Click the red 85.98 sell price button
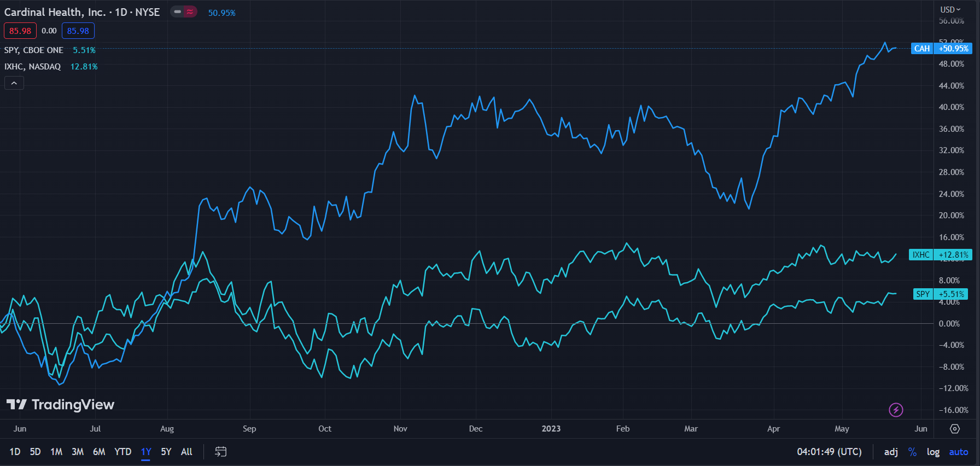Viewport: 980px width, 466px height. pyautogui.click(x=20, y=31)
